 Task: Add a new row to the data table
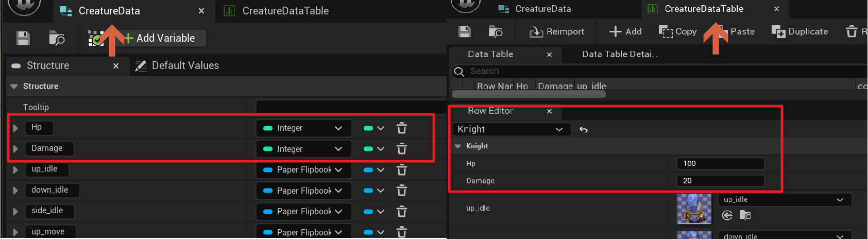(x=625, y=31)
